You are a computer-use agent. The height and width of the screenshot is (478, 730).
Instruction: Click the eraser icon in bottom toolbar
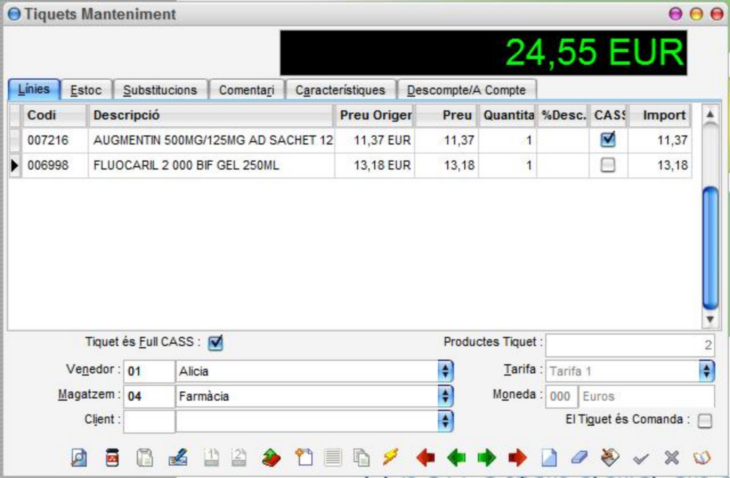[x=579, y=458]
